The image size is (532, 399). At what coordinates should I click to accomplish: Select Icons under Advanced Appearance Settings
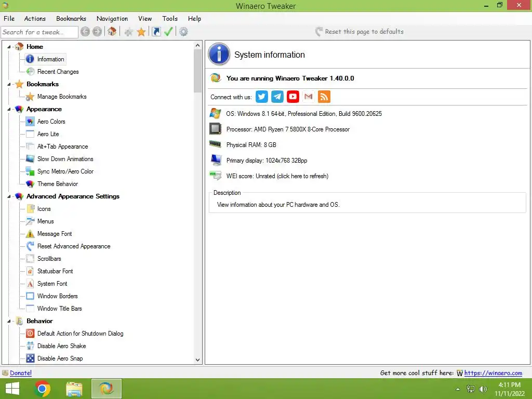44,209
